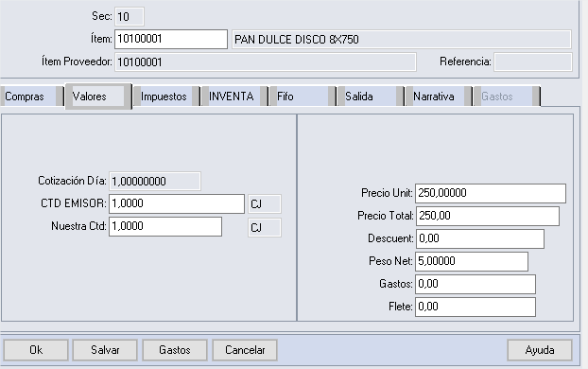Click the Salvar button
The width and height of the screenshot is (588, 369).
click(x=105, y=350)
